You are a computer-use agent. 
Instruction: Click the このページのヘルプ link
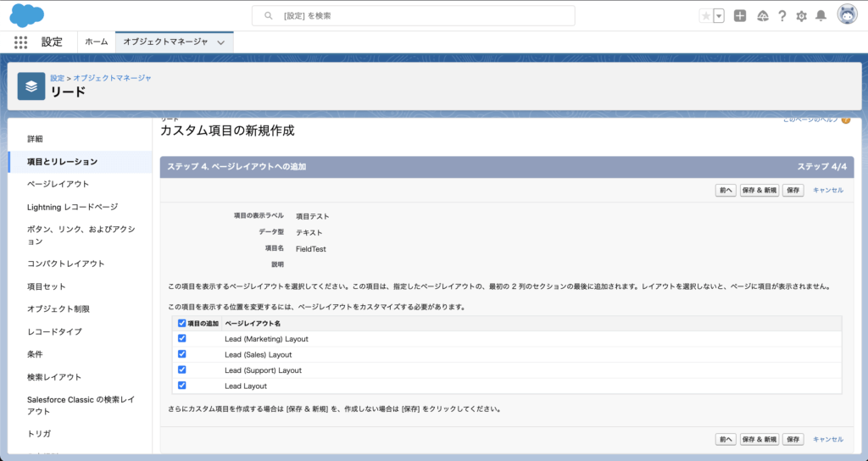pyautogui.click(x=810, y=119)
